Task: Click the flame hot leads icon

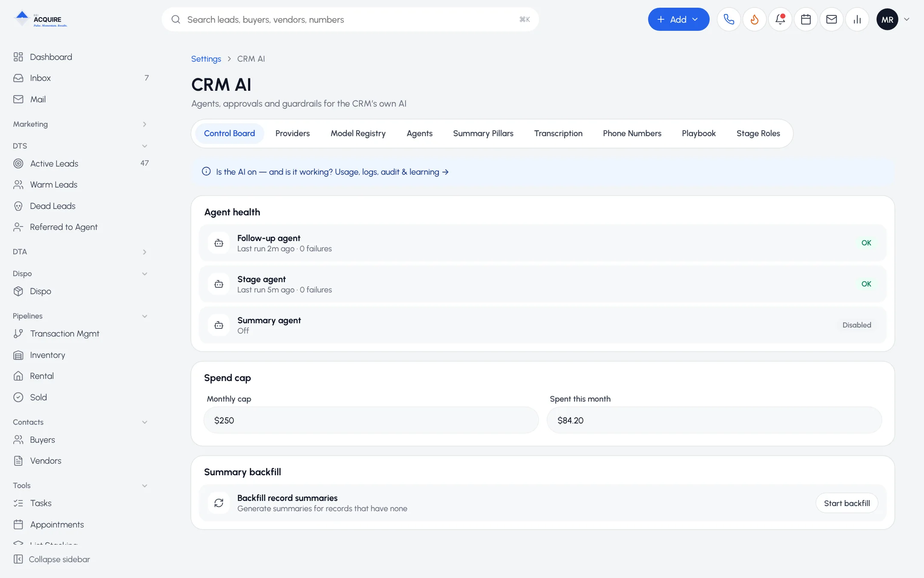Action: pyautogui.click(x=754, y=19)
